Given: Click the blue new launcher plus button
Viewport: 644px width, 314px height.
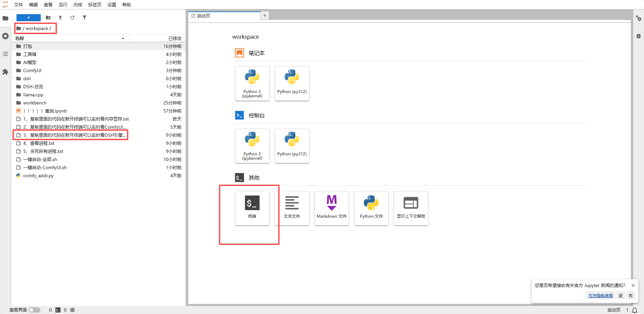Looking at the screenshot, I should click(29, 18).
